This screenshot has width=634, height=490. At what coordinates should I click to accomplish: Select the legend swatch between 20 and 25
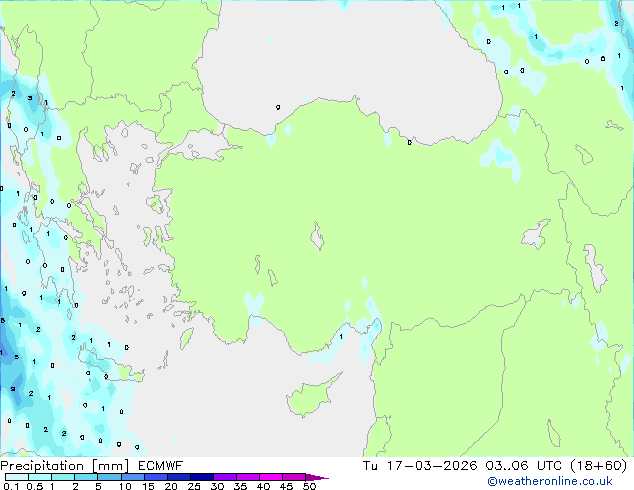click(x=179, y=477)
